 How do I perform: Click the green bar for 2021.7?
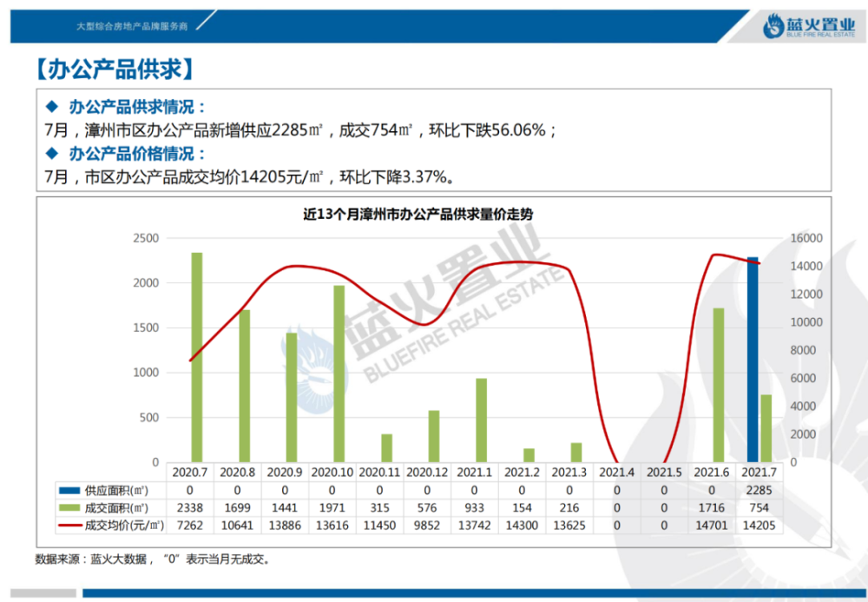point(766,428)
